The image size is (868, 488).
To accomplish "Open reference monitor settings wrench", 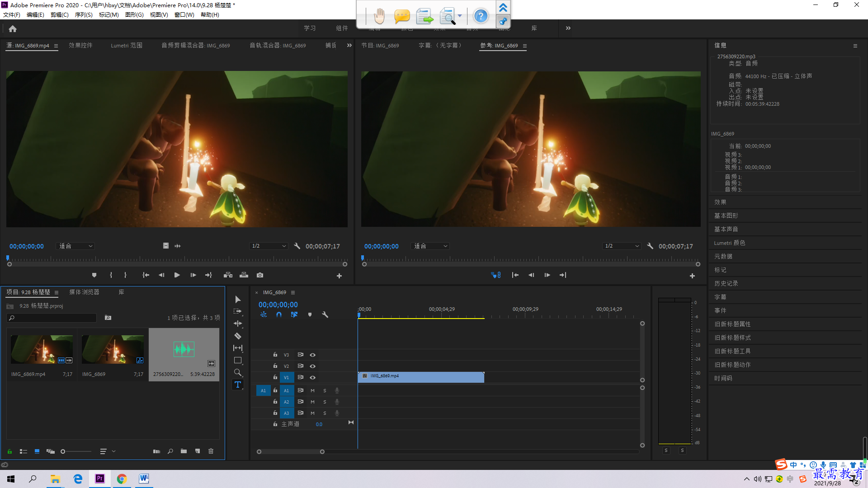I will click(x=650, y=246).
